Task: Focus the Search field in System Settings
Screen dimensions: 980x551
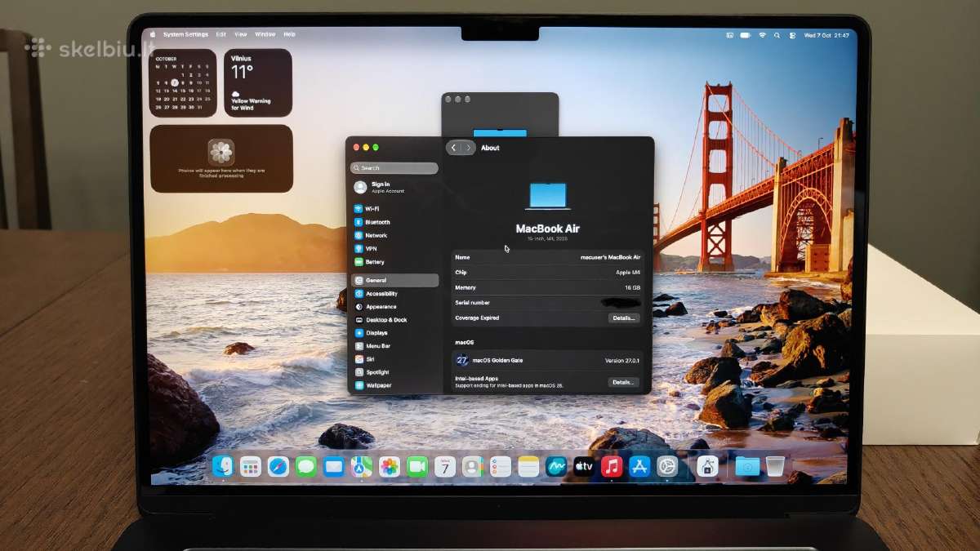Action: 394,168
